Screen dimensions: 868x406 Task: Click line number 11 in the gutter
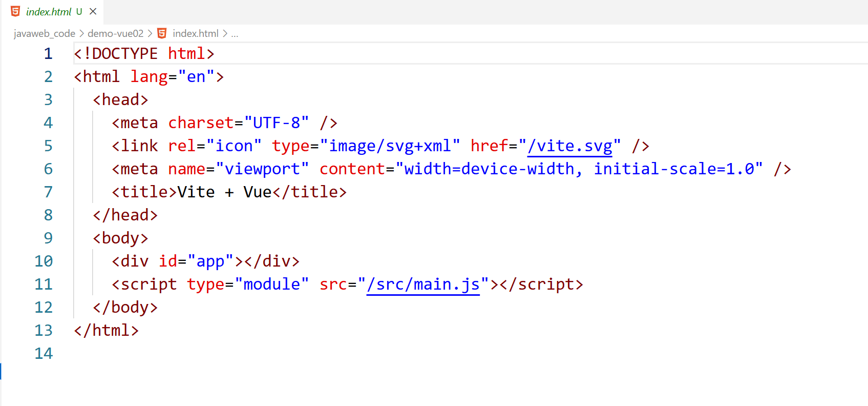pyautogui.click(x=44, y=284)
